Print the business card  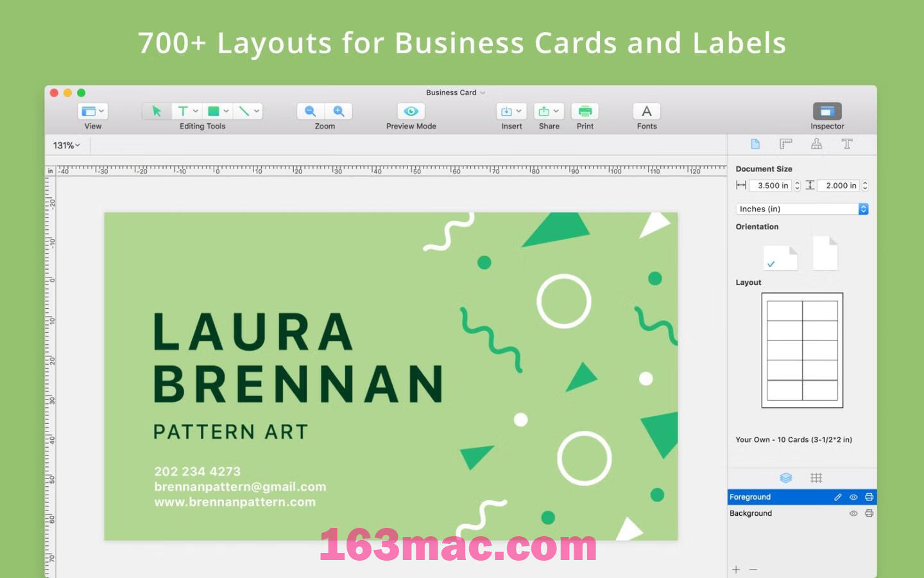pos(585,111)
